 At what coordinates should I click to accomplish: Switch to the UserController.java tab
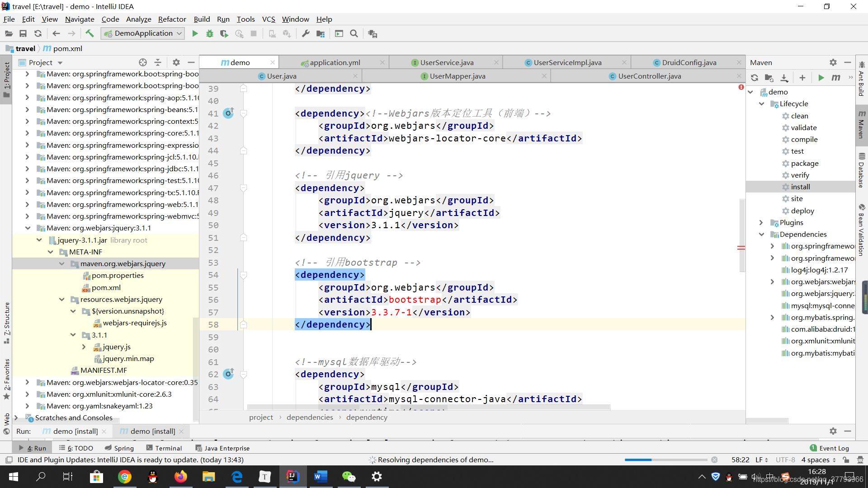649,76
